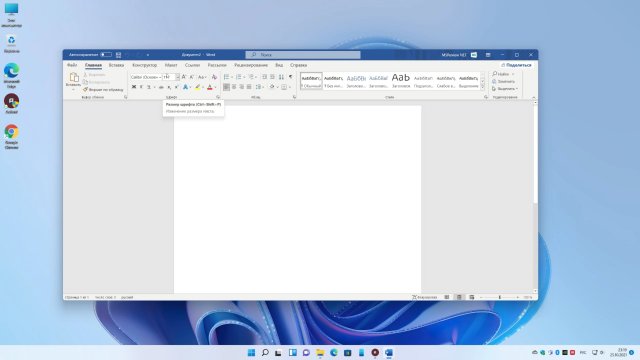Click the shading paint bucket icon
Viewport: 640px width, 360px height.
[x=272, y=87]
